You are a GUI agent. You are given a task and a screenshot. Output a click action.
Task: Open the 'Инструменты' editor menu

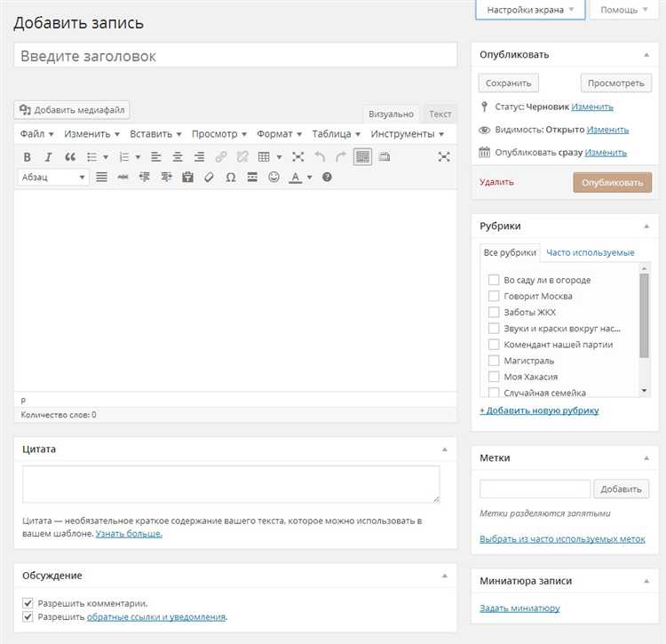coord(407,134)
